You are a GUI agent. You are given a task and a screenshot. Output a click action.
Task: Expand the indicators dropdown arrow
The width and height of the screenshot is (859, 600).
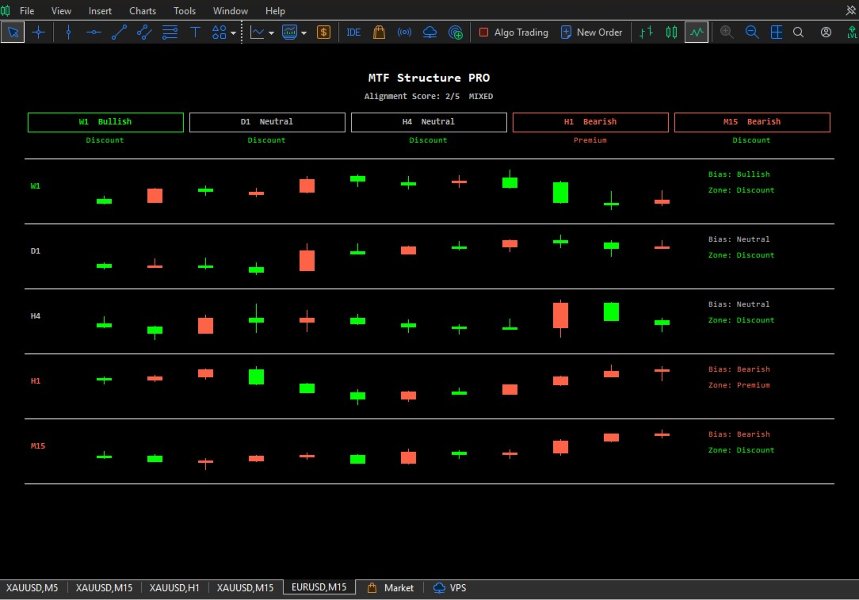(303, 33)
